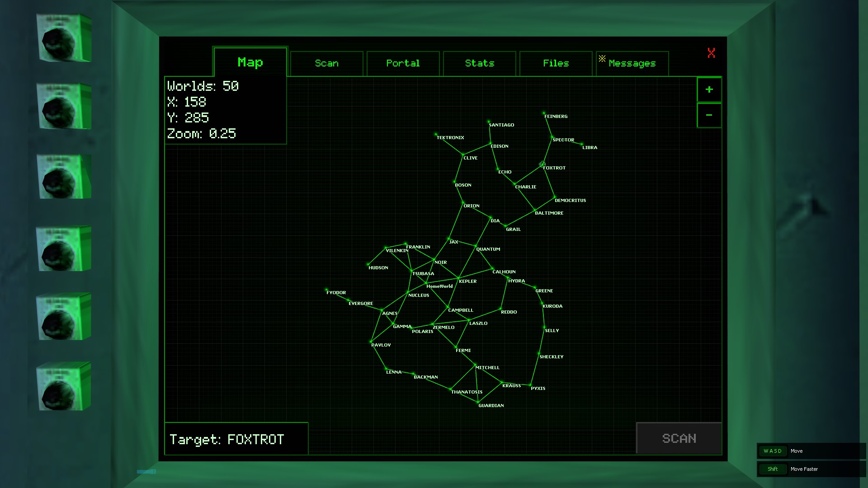This screenshot has width=868, height=488.
Task: Select the TEKTRONIX world node
Action: [436, 134]
